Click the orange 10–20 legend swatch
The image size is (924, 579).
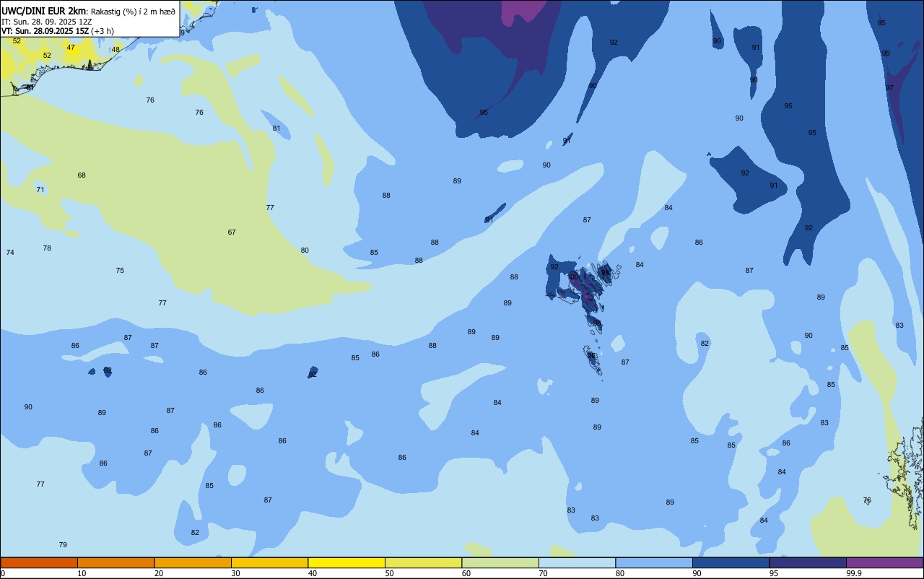click(115, 562)
